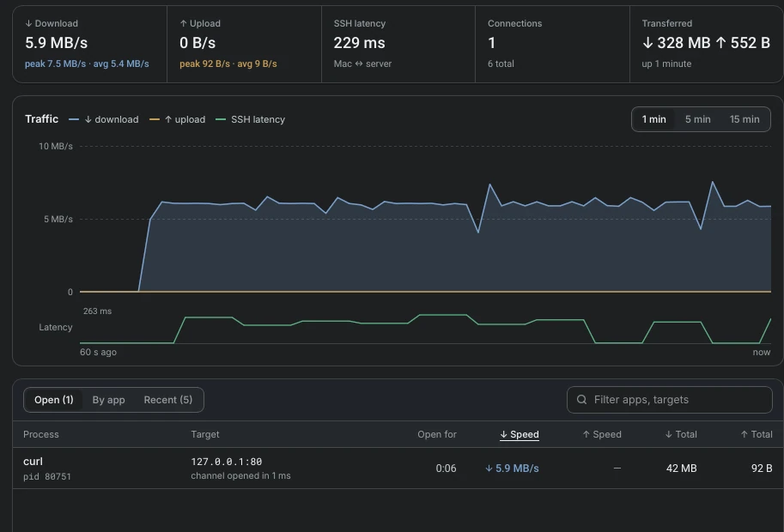The image size is (784, 532).
Task: Click the 229 ms SSH latency value
Action: (x=360, y=43)
